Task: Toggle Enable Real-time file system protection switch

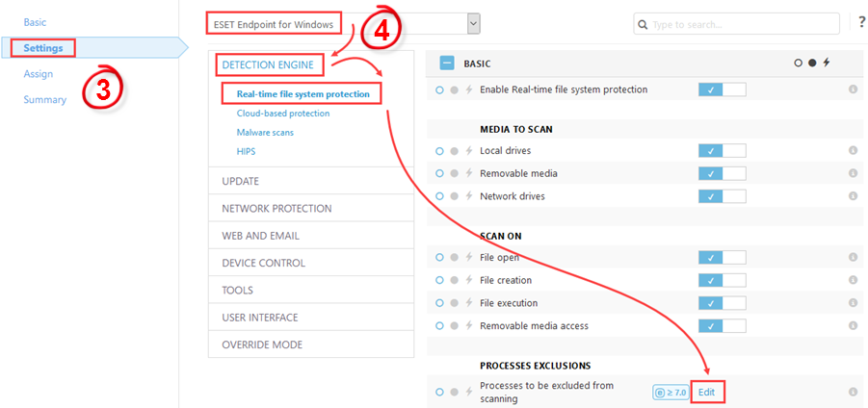Action: (x=722, y=89)
